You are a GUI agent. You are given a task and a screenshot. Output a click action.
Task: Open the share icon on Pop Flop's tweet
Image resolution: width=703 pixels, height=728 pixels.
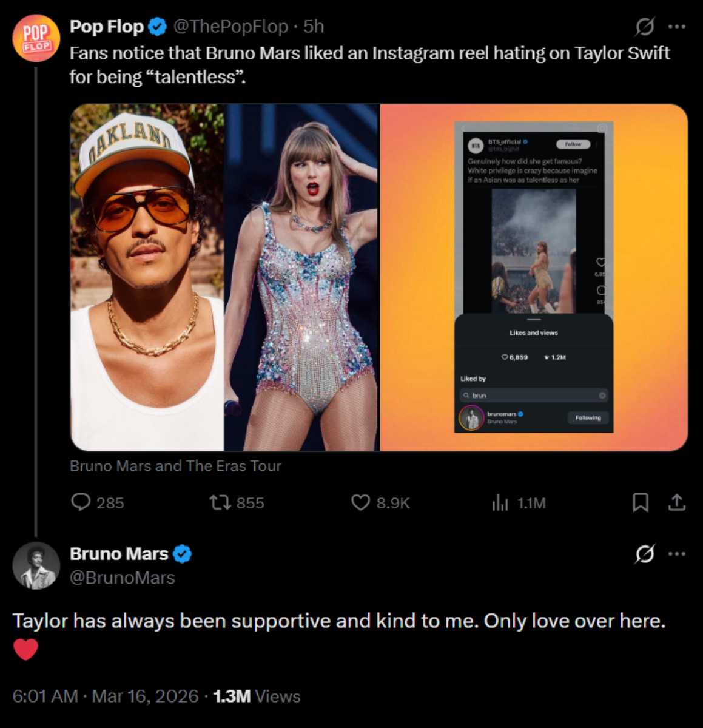pyautogui.click(x=677, y=502)
